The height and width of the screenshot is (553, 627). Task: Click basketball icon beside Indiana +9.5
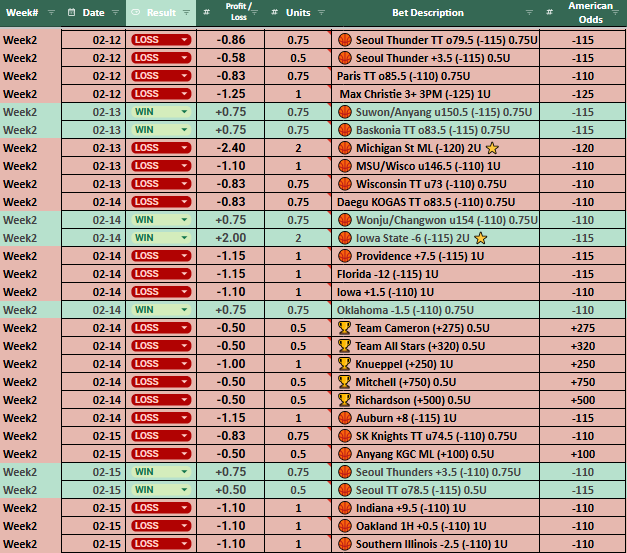tap(345, 508)
